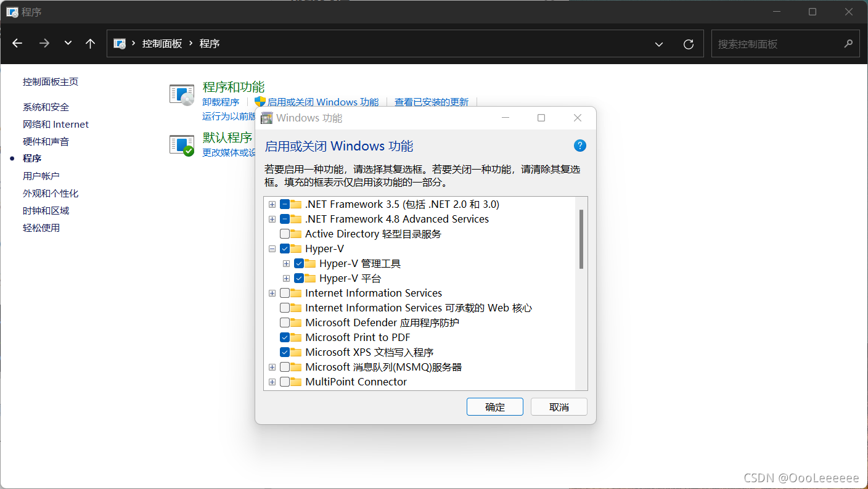868x489 pixels.
Task: Click the Internet Information Services folder icon
Action: tap(297, 293)
